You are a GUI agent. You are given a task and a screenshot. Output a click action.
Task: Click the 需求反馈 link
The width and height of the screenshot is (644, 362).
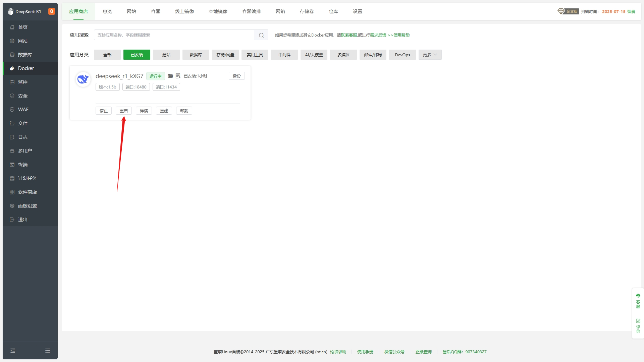[x=378, y=35]
